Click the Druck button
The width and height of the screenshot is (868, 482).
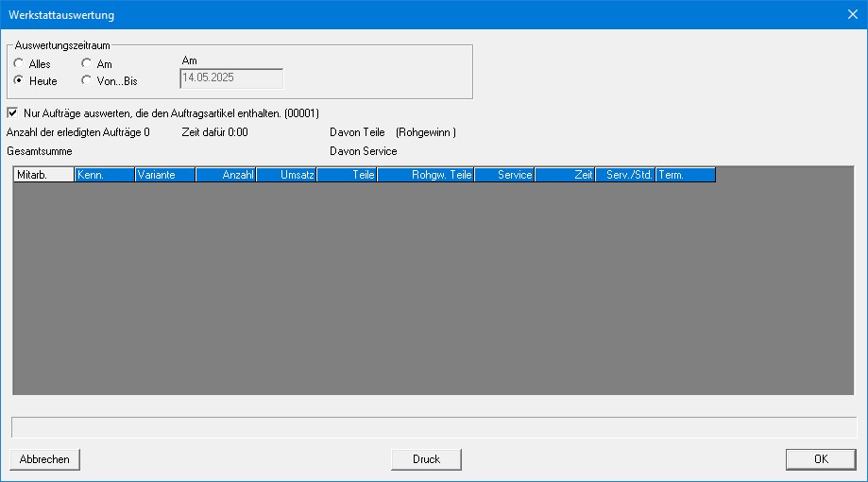426,459
